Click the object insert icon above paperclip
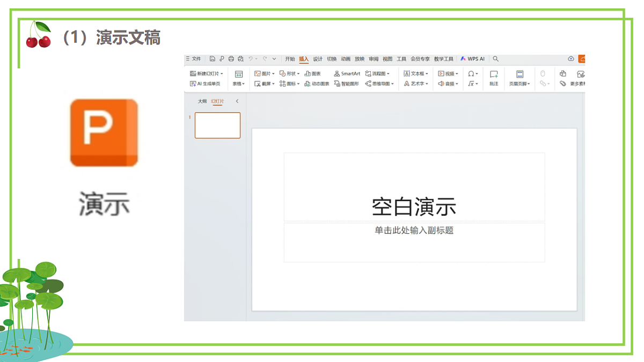Screen dimensions: 644x362 point(563,73)
